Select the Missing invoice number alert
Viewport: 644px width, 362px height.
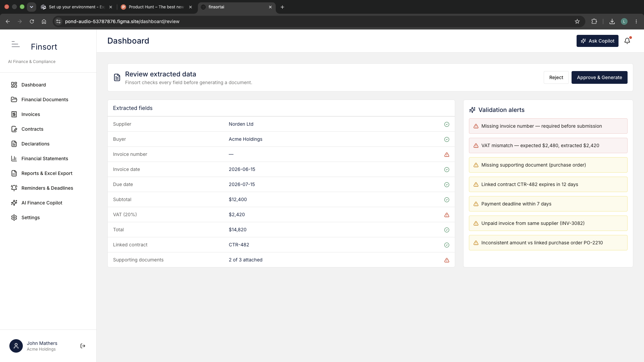pos(548,126)
